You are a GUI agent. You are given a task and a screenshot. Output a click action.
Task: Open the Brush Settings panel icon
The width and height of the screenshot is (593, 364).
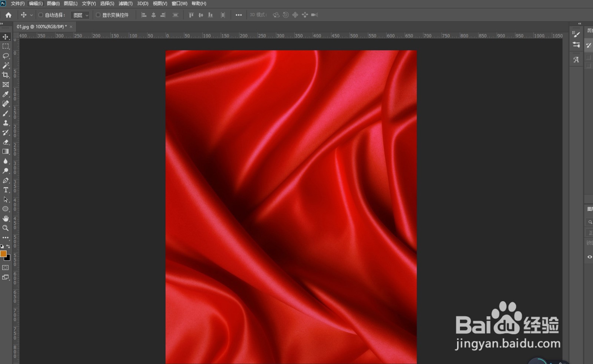click(576, 34)
